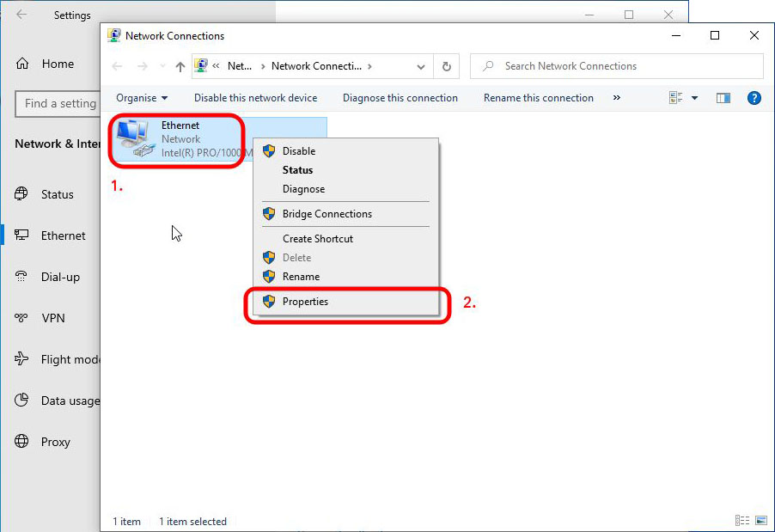775x532 pixels.
Task: Click the Up arrow navigation button
Action: pyautogui.click(x=180, y=67)
